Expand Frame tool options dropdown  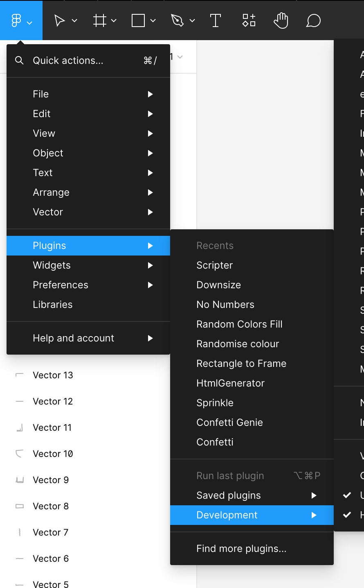tap(114, 20)
